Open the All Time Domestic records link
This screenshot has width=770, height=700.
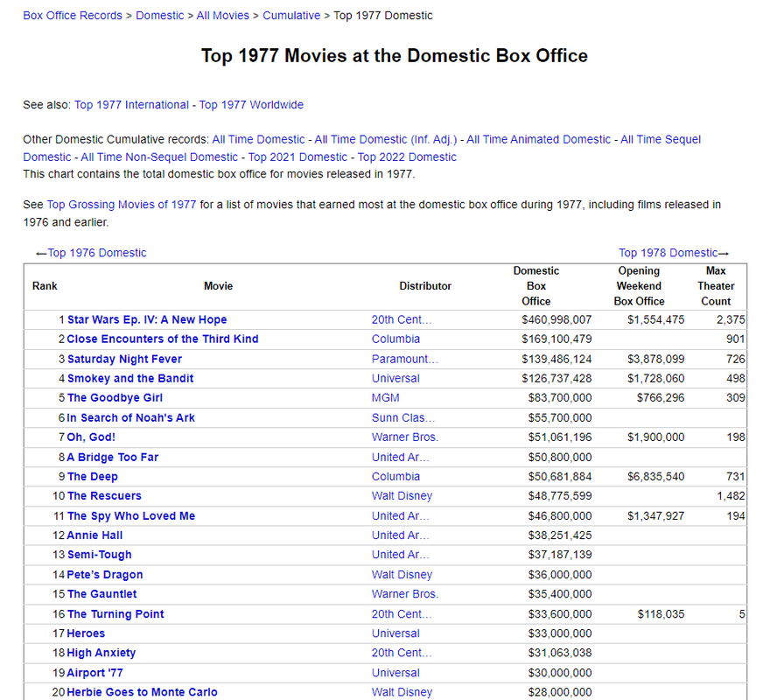point(258,139)
